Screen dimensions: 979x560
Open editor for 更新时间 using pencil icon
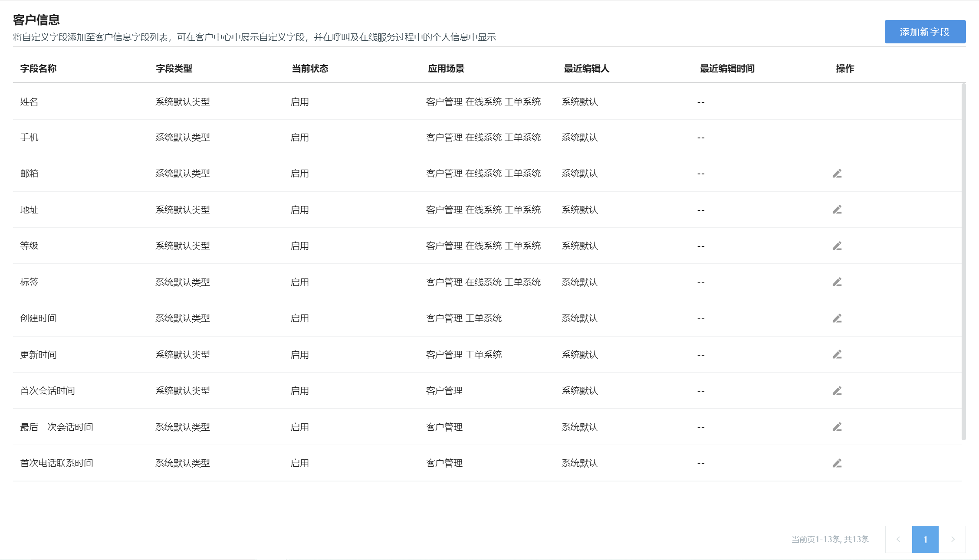click(837, 354)
